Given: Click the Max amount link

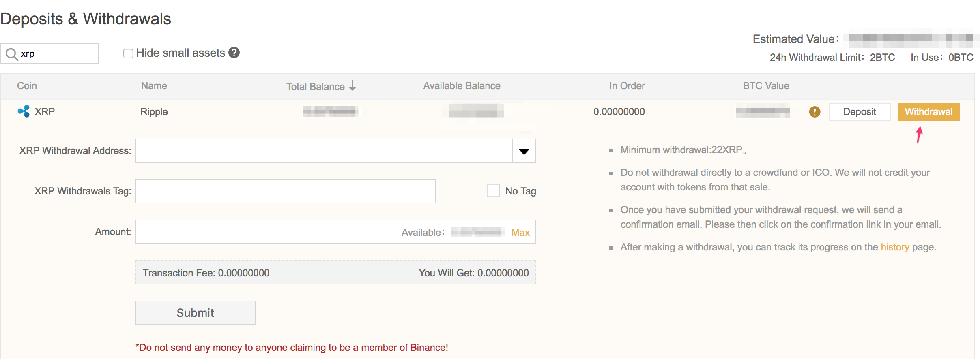Looking at the screenshot, I should pos(520,232).
